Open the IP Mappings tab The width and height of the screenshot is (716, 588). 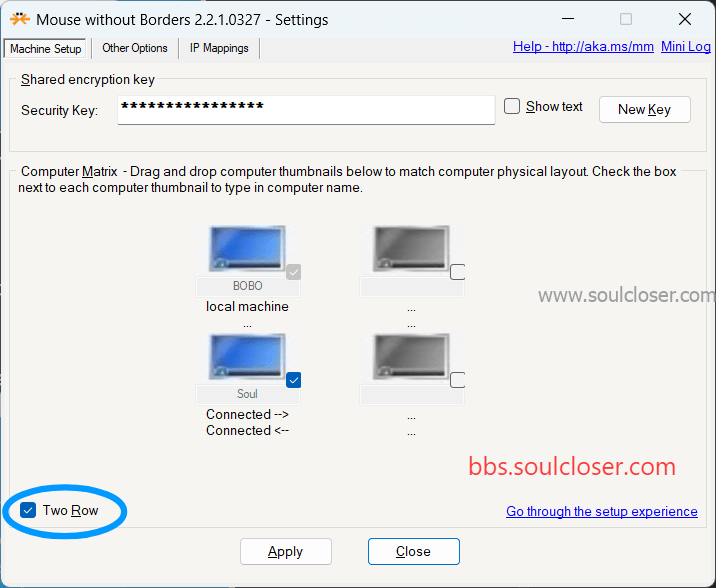[219, 48]
